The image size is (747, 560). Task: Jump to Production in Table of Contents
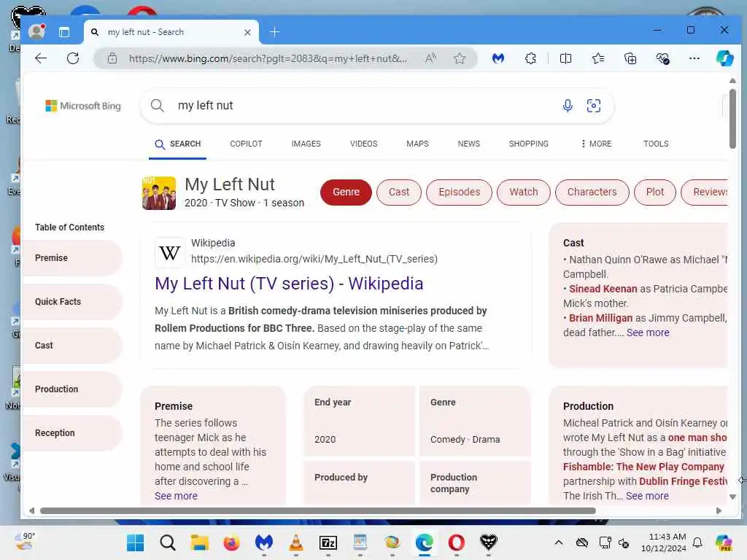tap(71, 389)
